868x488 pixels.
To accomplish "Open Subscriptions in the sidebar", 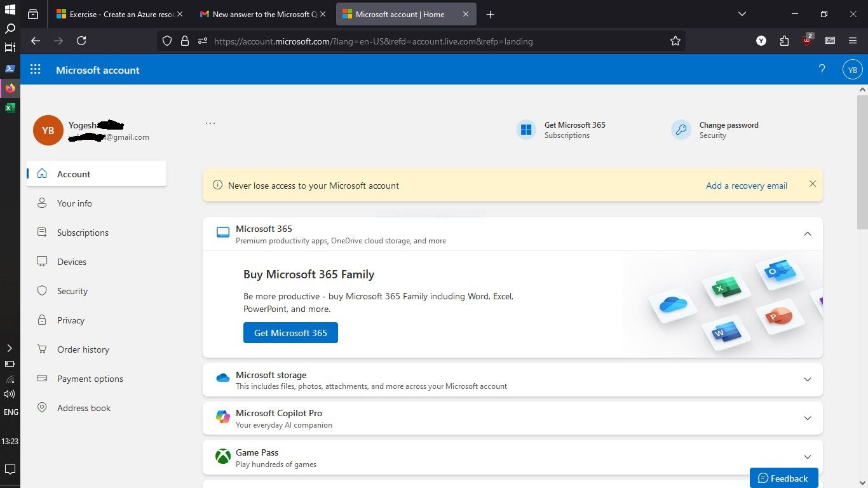I will [x=97, y=233].
